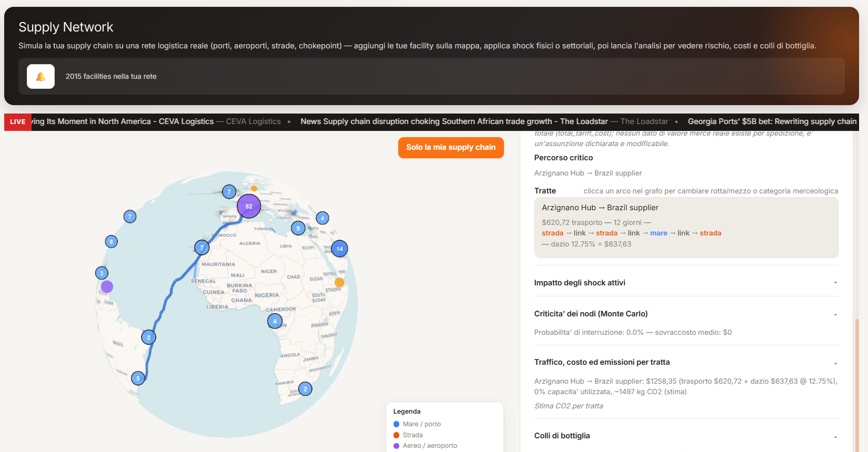Viewport: 868px width, 452px height.
Task: Select cluster 4 east of the Mediterranean
Action: (x=322, y=218)
